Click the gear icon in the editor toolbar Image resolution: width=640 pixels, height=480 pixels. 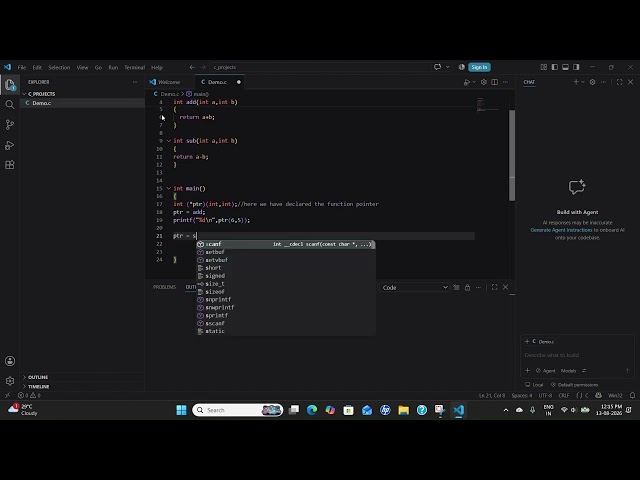pos(484,82)
